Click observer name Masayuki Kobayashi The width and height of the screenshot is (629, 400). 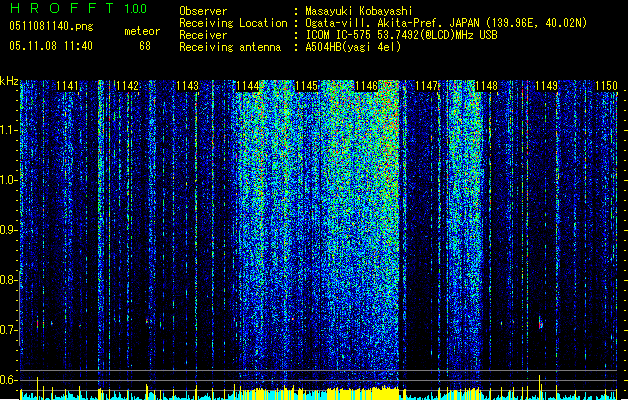point(359,11)
